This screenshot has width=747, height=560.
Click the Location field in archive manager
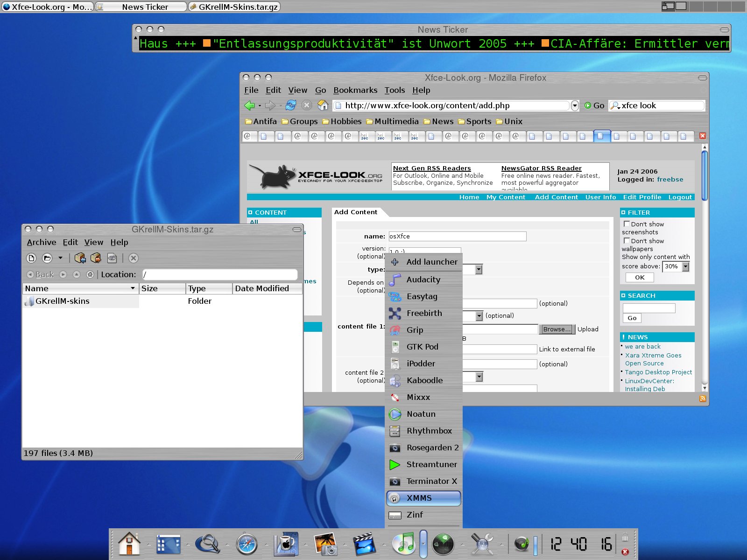(219, 274)
